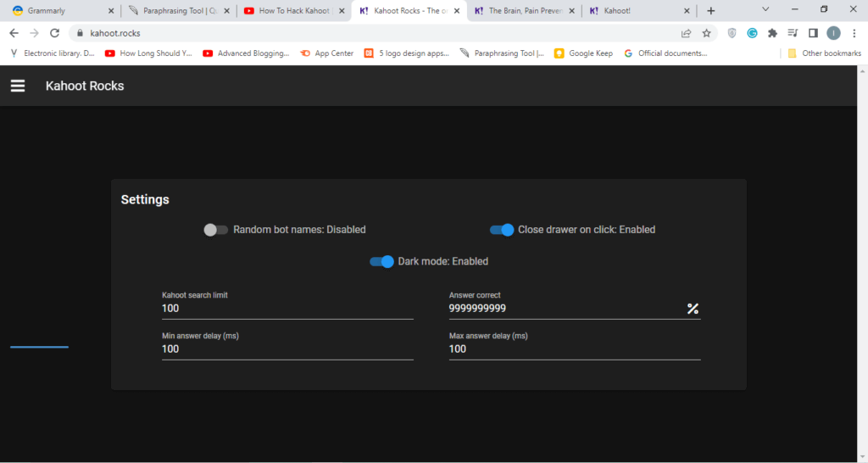The image size is (868, 463).
Task: Open a new browser tab
Action: (x=711, y=10)
